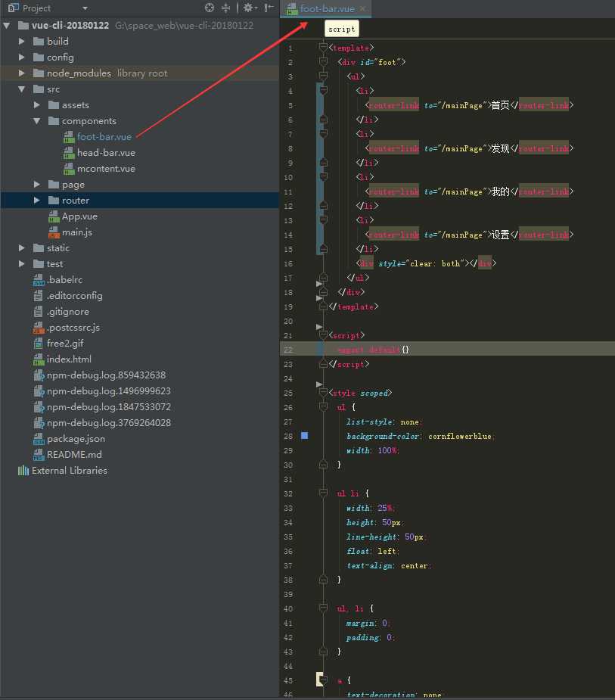Screen dimensions: 615x700
Task: Click the bookmark marker at line 45
Action: click(x=319, y=679)
